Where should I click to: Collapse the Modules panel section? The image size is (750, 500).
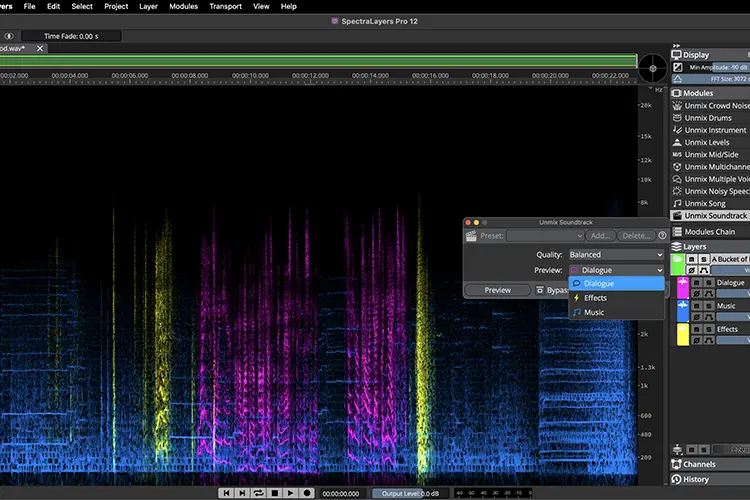(x=710, y=93)
